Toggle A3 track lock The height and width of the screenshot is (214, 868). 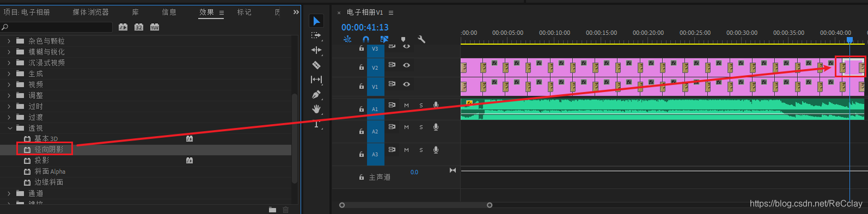[x=361, y=154]
